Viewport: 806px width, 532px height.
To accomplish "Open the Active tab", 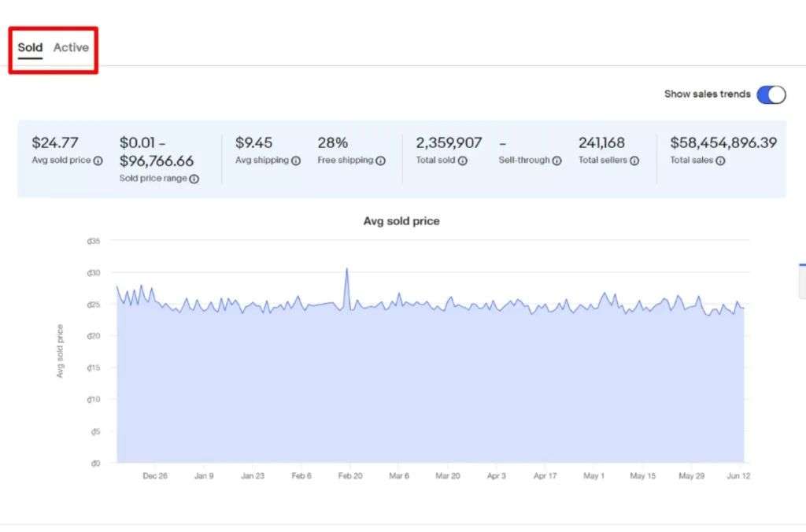I will (x=71, y=47).
